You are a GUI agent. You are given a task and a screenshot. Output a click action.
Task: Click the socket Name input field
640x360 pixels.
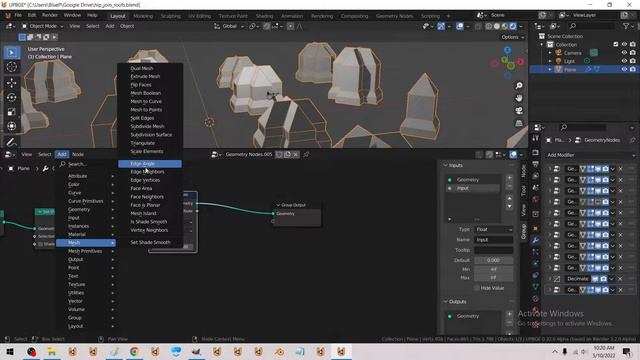493,240
